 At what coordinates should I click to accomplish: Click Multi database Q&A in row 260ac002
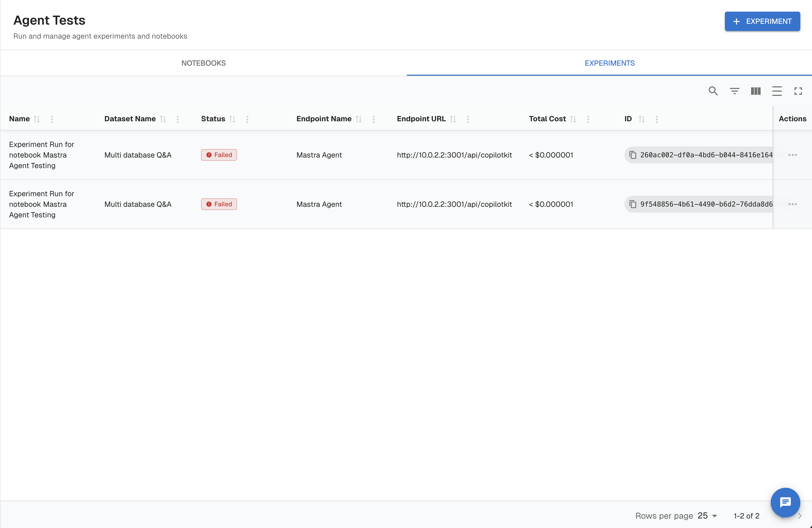138,155
